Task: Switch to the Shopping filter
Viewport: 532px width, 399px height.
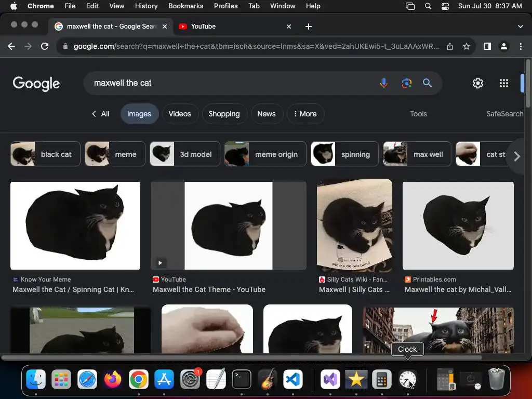Action: point(224,114)
